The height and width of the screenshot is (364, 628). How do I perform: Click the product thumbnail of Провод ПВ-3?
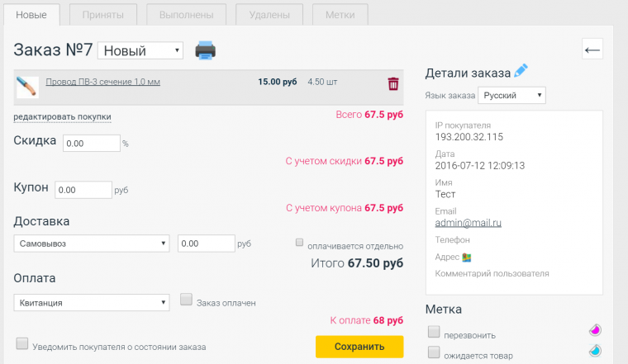pos(27,87)
